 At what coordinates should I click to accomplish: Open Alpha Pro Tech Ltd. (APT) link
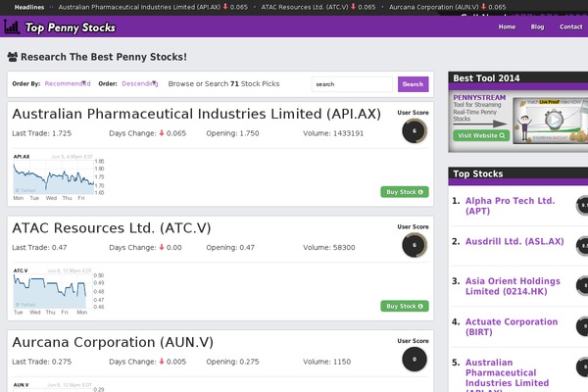coord(510,206)
